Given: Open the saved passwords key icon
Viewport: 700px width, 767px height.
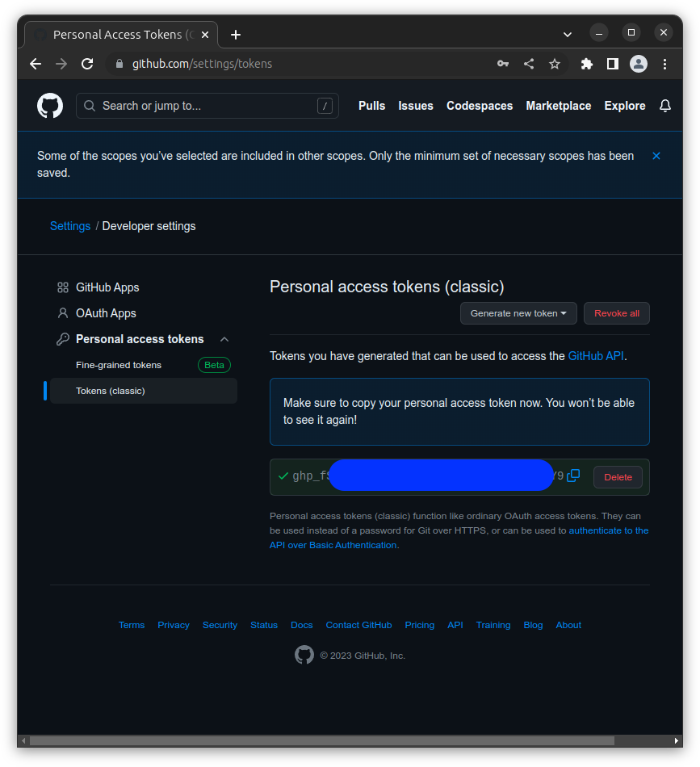Looking at the screenshot, I should pyautogui.click(x=503, y=64).
